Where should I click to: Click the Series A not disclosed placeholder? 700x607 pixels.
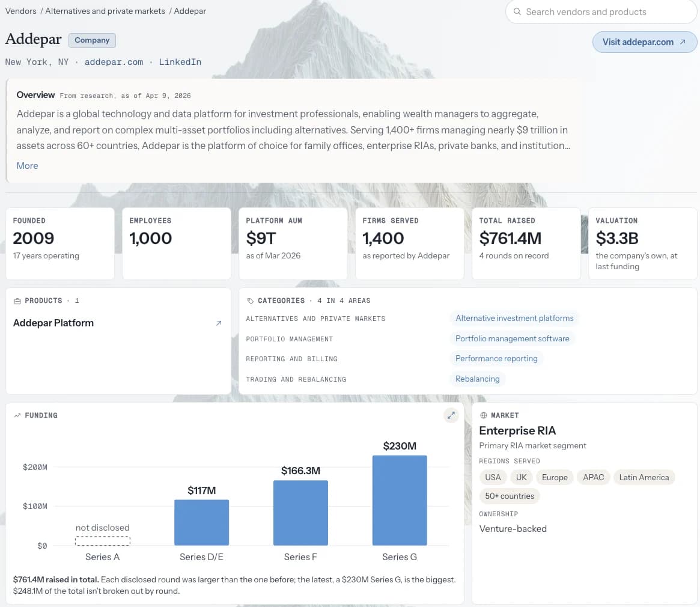tap(102, 541)
